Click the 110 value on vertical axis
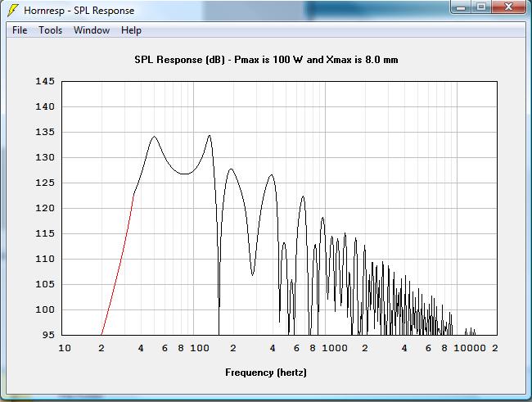Viewport: 532px width, 402px height. click(x=45, y=259)
